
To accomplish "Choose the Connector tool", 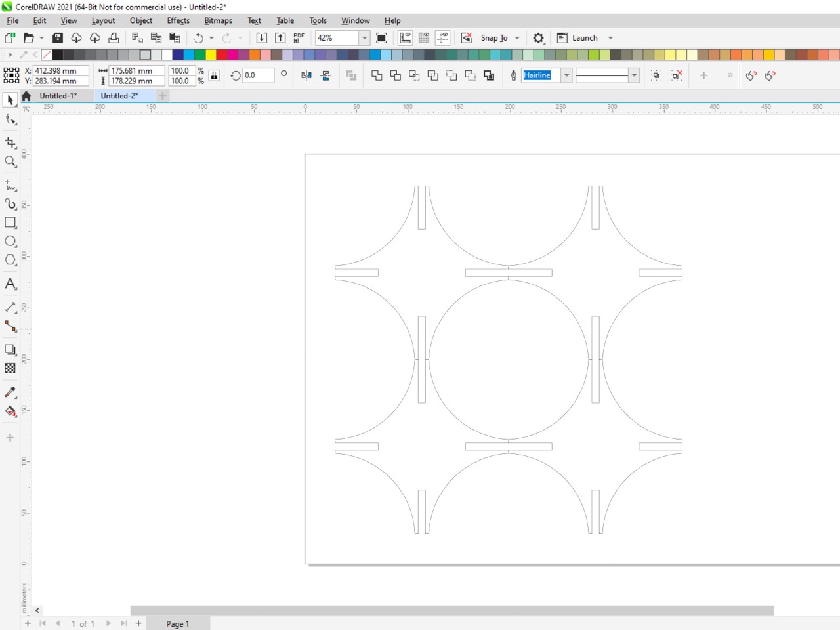I will [10, 326].
